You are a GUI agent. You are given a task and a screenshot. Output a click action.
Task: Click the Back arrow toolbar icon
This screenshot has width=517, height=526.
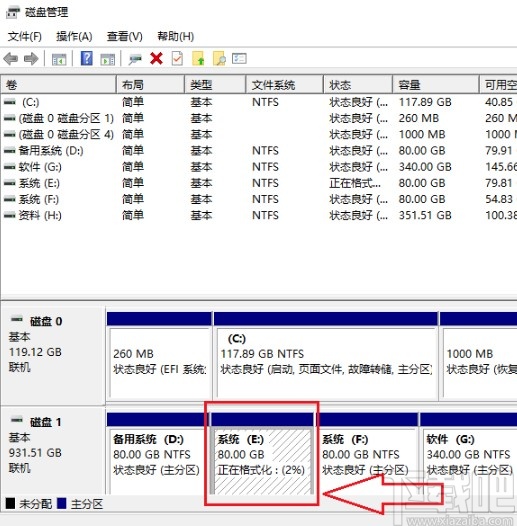pos(11,59)
